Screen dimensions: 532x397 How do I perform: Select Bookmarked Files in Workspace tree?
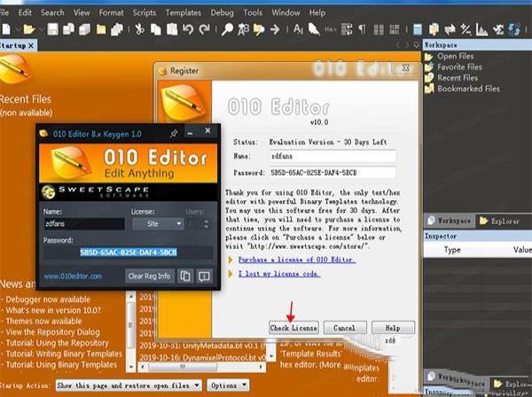pos(468,89)
